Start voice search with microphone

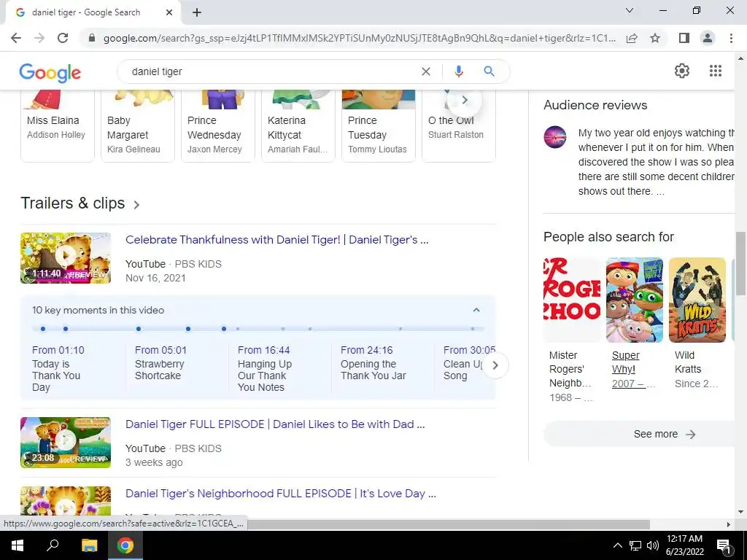tap(458, 71)
